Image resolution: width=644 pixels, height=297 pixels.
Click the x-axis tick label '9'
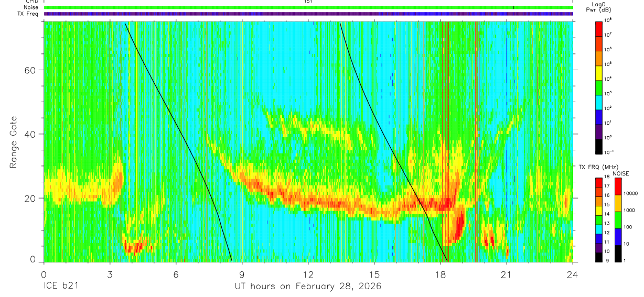click(242, 274)
